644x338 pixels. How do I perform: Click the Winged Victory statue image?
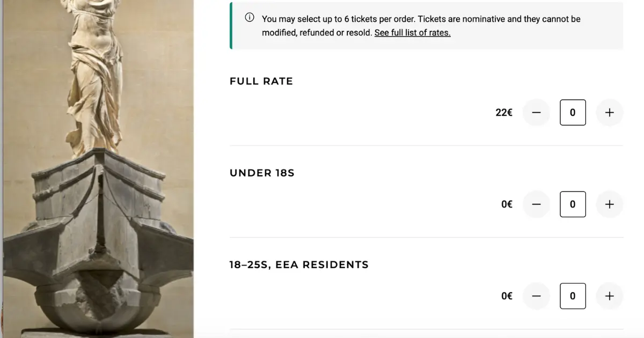(x=98, y=169)
